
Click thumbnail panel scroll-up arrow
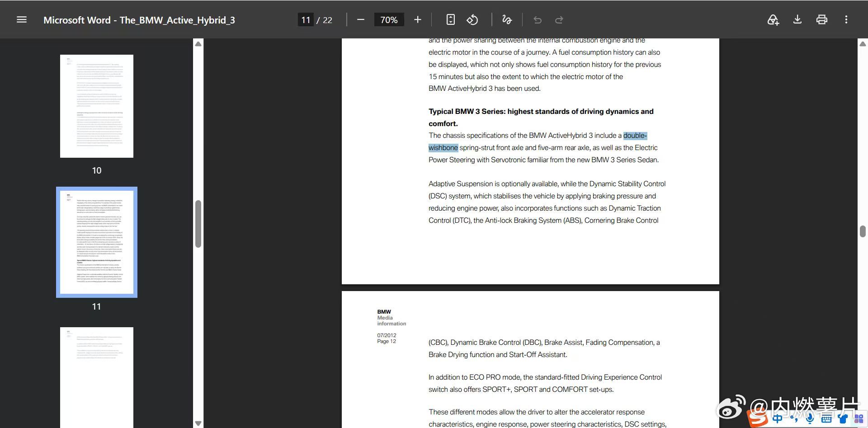tap(198, 44)
